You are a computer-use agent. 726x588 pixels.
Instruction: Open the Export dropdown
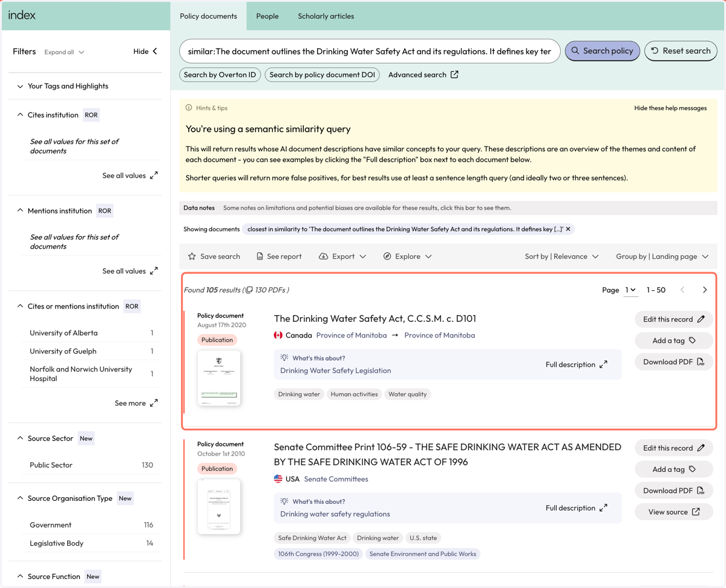(342, 256)
